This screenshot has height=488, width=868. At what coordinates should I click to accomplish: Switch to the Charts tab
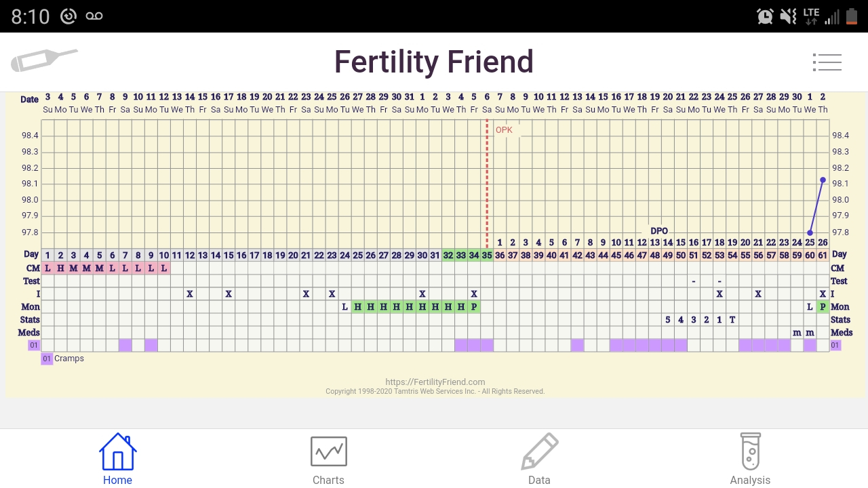(328, 459)
